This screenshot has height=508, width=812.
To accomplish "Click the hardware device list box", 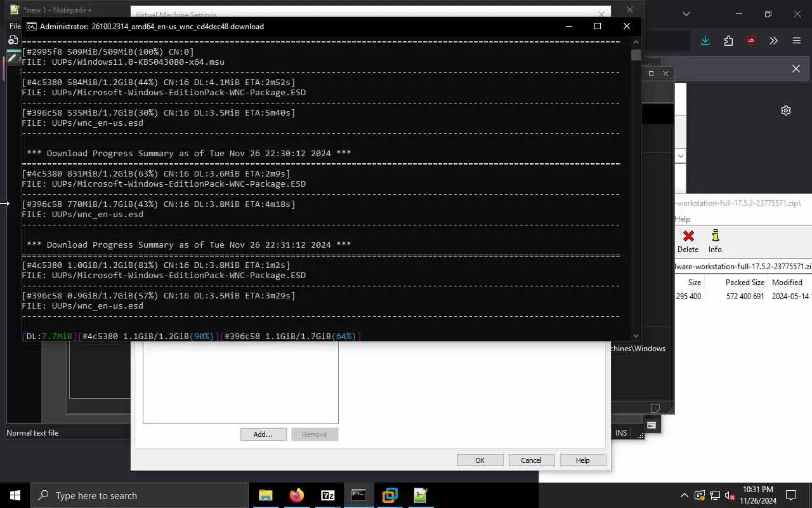I will point(240,382).
